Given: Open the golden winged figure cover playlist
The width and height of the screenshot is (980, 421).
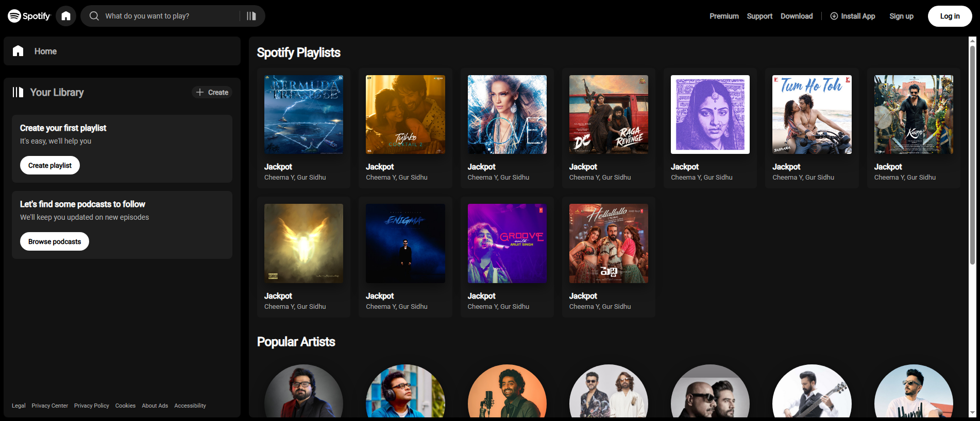Looking at the screenshot, I should pyautogui.click(x=303, y=243).
